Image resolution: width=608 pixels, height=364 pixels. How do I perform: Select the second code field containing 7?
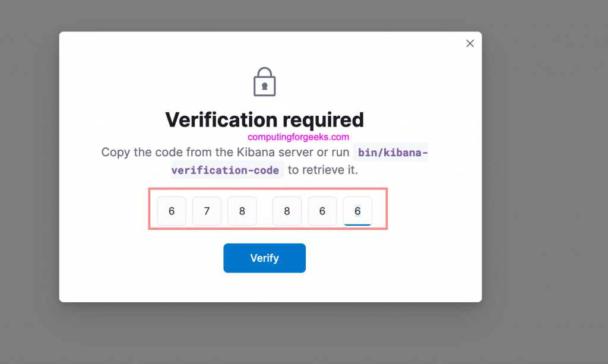coord(207,211)
